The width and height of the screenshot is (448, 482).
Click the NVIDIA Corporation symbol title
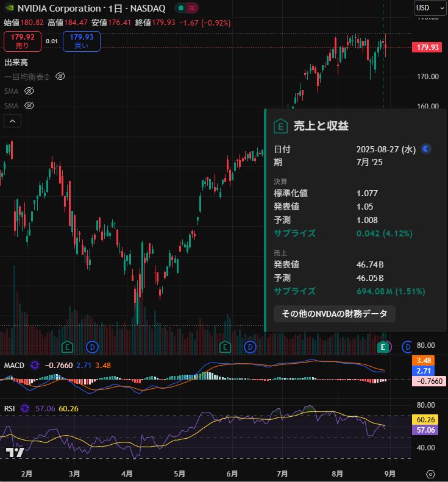59,9
